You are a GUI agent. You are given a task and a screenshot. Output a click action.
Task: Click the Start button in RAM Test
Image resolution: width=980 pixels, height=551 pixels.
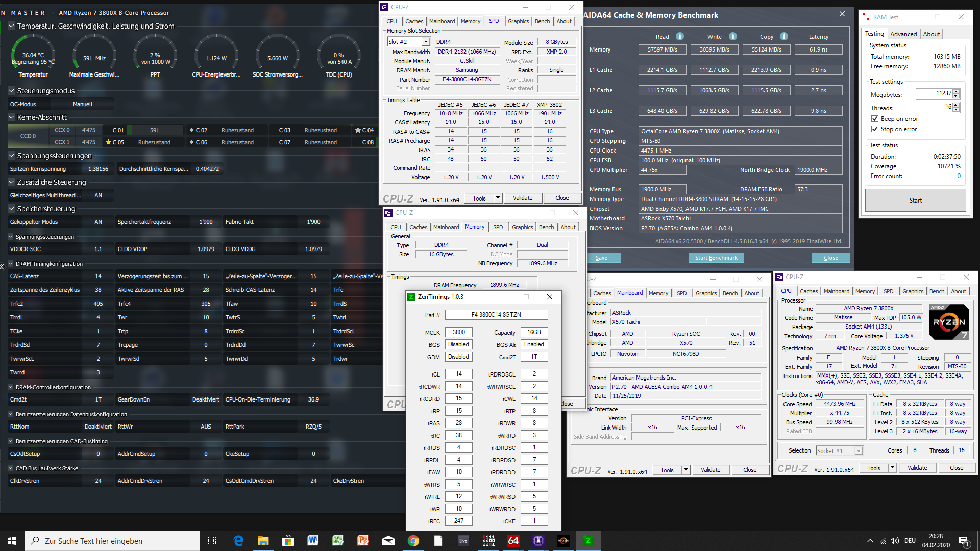click(915, 201)
